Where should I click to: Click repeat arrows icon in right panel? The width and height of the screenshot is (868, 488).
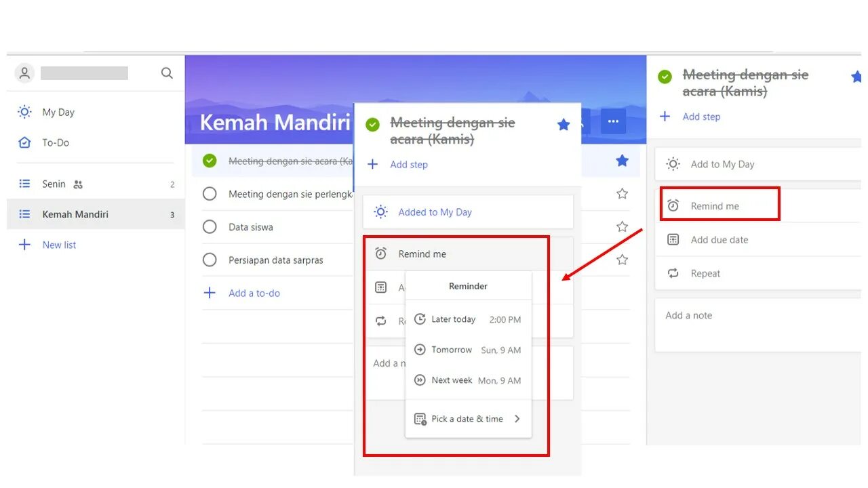(x=673, y=273)
